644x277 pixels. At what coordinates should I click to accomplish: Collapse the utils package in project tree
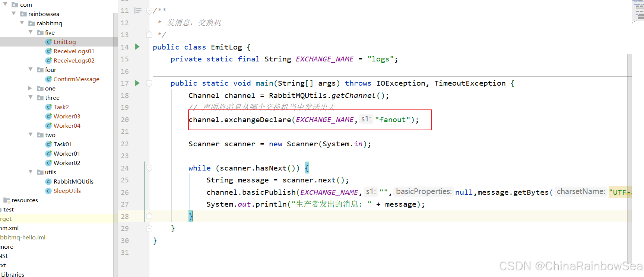[x=30, y=172]
